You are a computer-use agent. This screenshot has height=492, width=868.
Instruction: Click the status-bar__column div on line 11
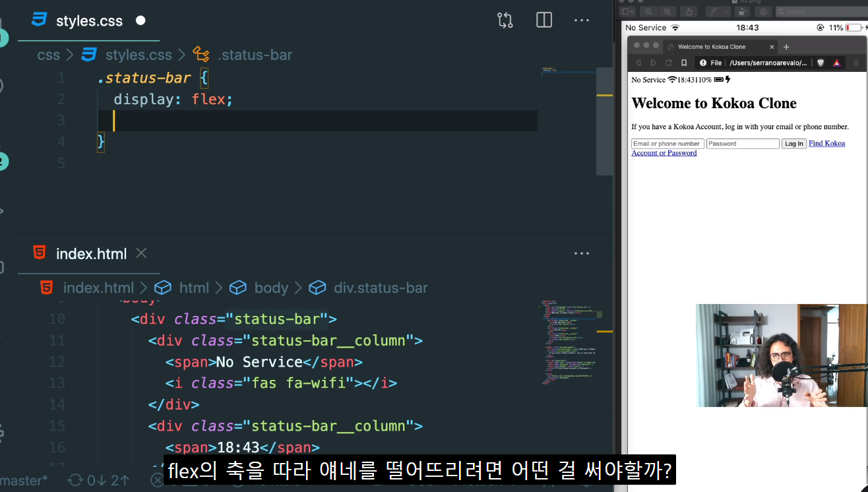(x=285, y=341)
